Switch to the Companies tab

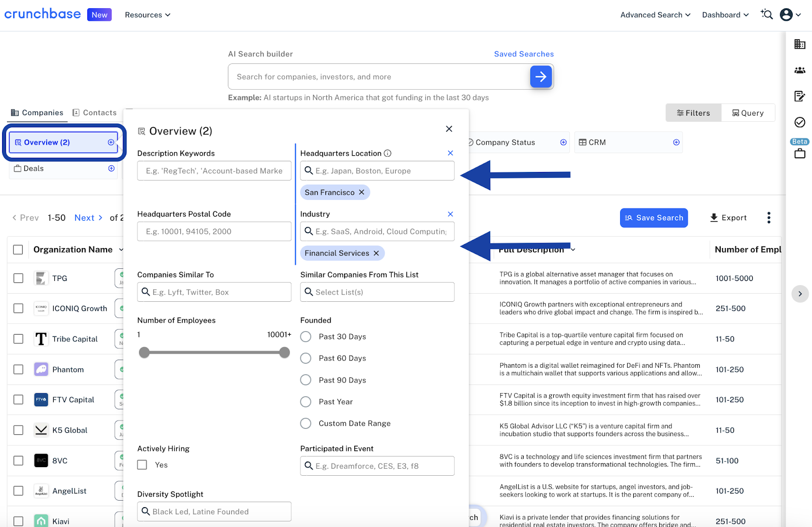(37, 113)
